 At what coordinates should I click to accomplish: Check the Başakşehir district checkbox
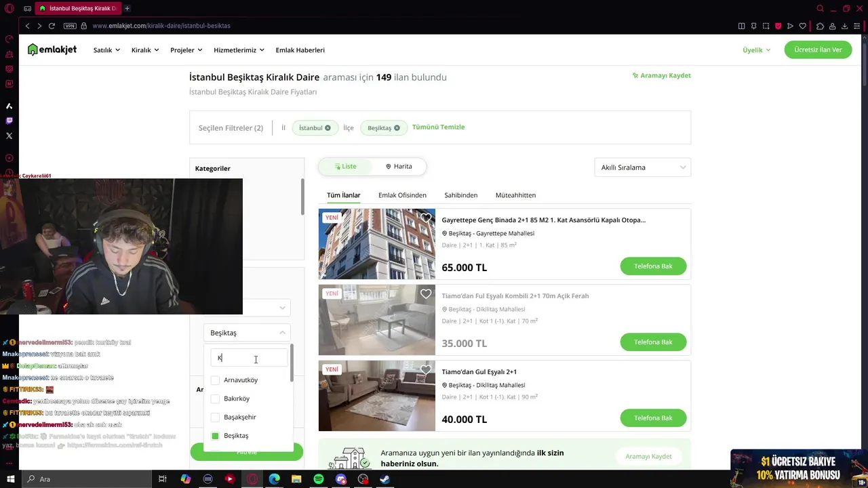coord(215,417)
